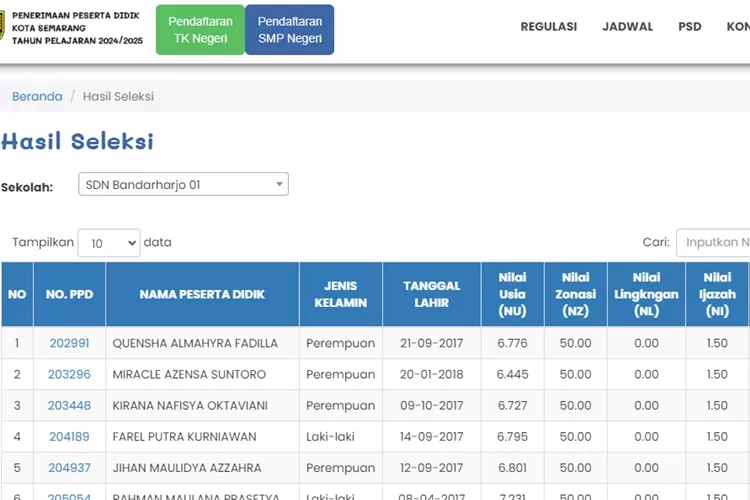Viewport: 750px width, 500px height.
Task: Open the Tampilkan rows-per-page dropdown
Action: [109, 243]
